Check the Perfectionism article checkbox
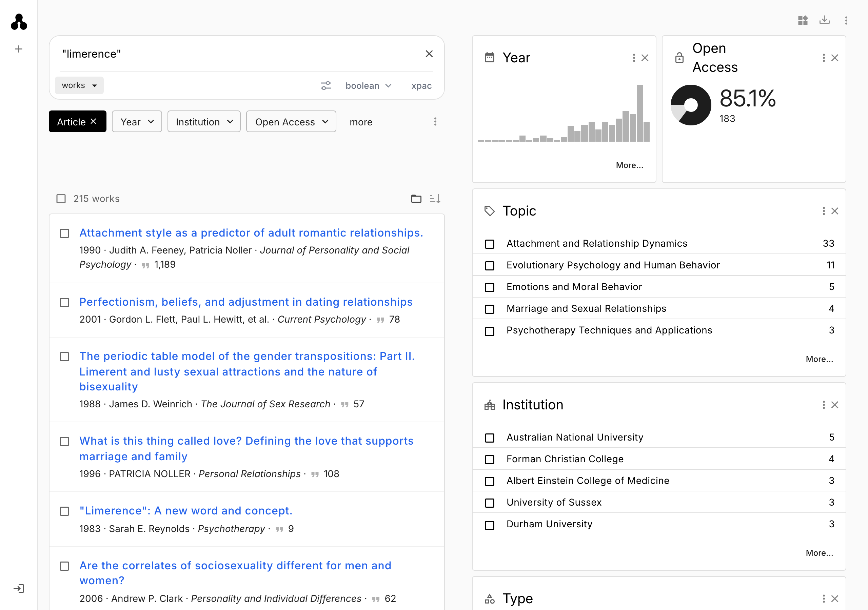This screenshot has height=610, width=868. [x=65, y=302]
